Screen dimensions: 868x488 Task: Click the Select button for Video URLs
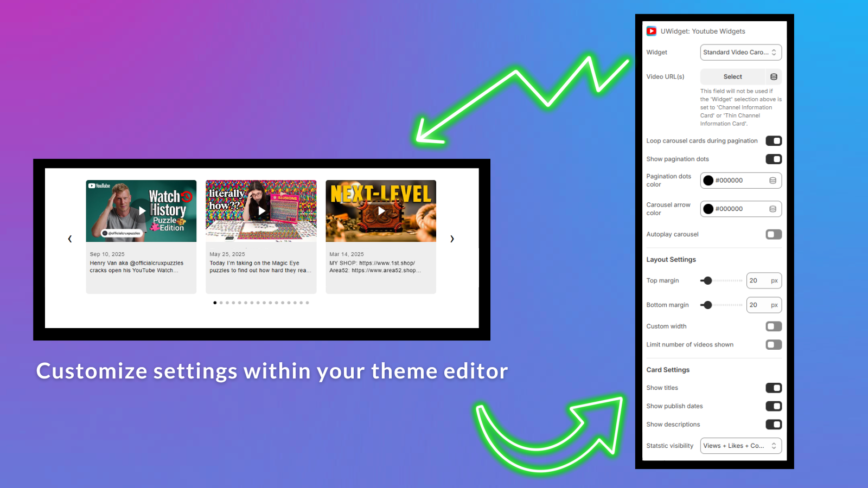pos(732,76)
